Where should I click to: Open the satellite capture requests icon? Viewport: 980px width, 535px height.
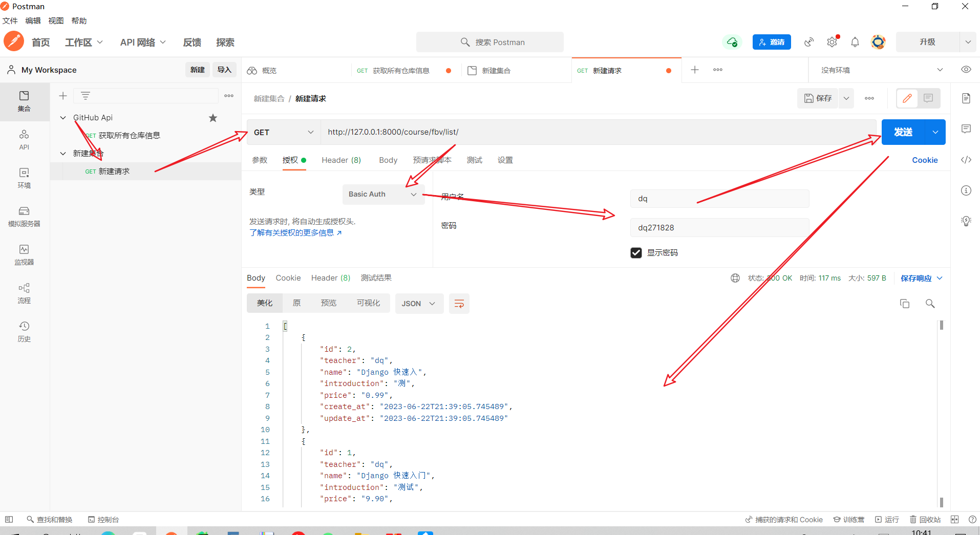pyautogui.click(x=809, y=42)
